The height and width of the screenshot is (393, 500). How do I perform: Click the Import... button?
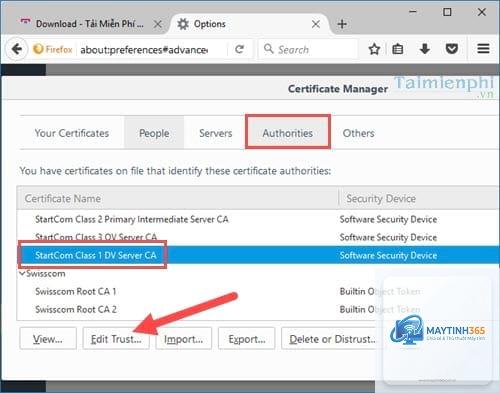(184, 339)
